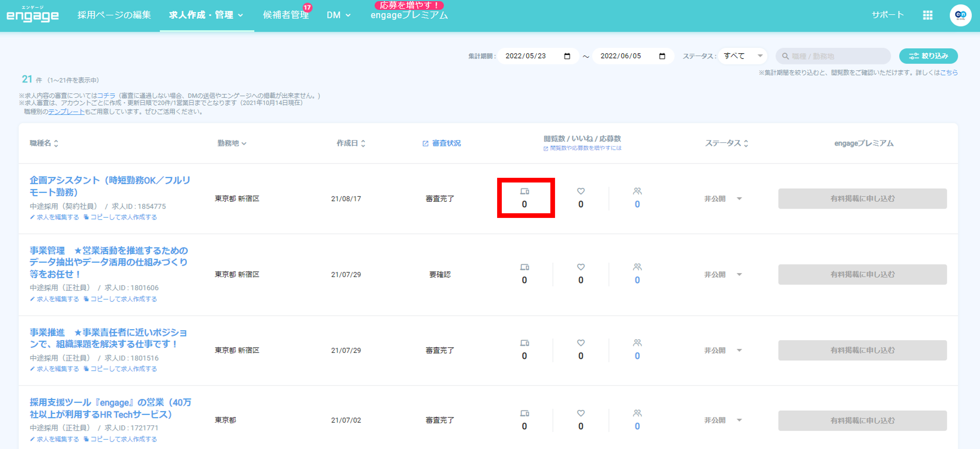Click the view count icon for 事業推進 row

[x=525, y=343]
